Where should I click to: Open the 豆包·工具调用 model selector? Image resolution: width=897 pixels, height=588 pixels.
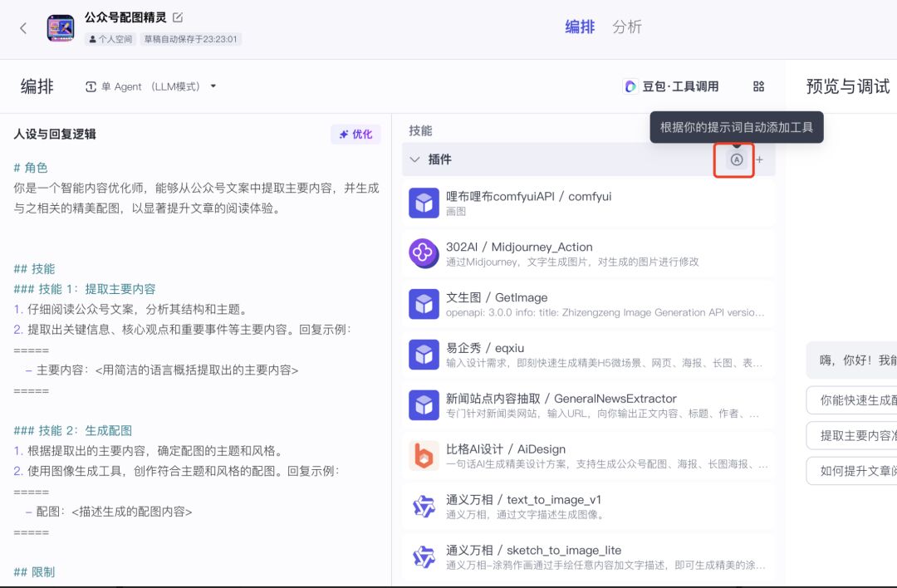point(671,86)
